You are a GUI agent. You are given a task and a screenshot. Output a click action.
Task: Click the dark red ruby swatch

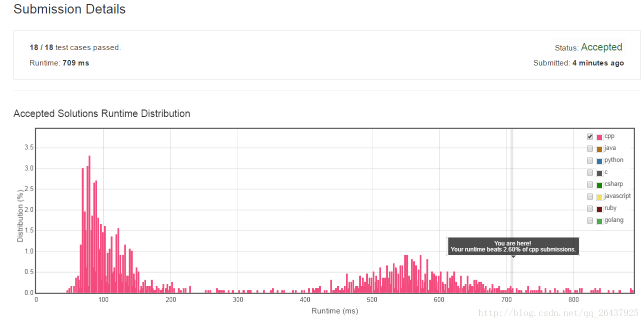[599, 209]
